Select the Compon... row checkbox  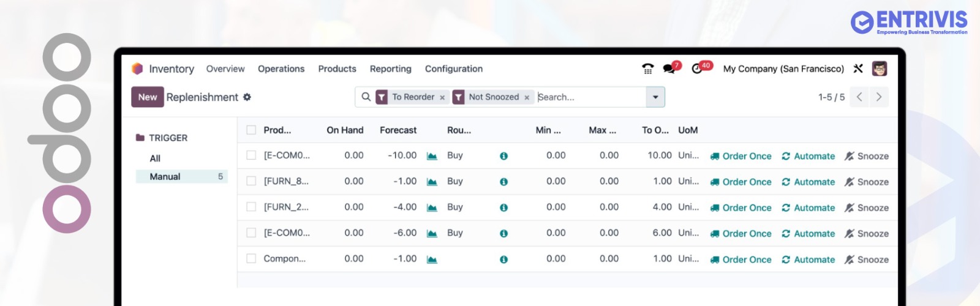tap(251, 259)
